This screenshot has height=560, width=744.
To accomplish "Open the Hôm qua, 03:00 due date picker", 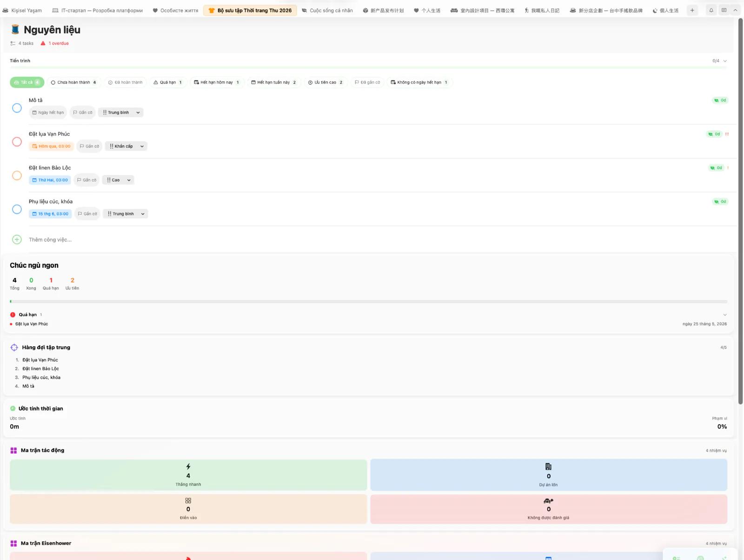I will (51, 146).
